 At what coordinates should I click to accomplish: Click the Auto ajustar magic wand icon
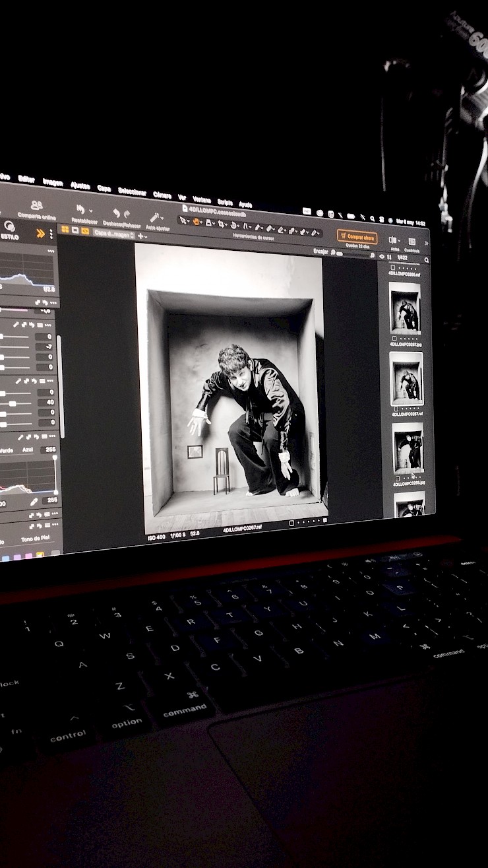pos(156,217)
